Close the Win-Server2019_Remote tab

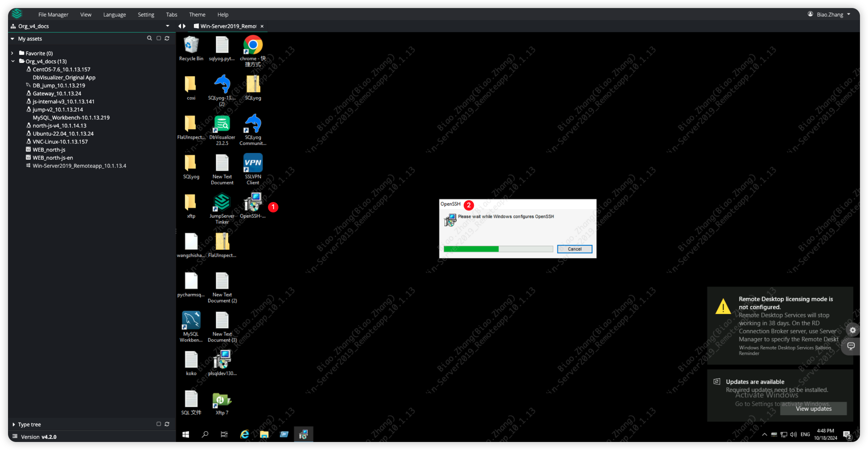262,26
